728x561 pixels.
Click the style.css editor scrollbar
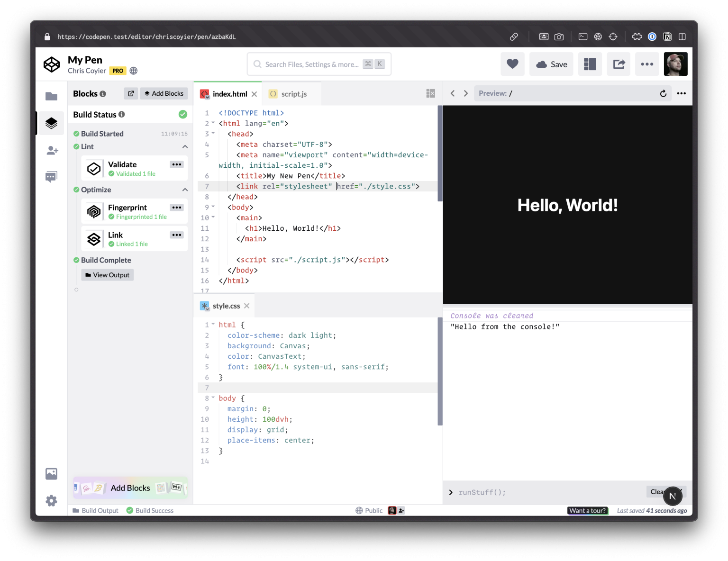[x=440, y=371]
